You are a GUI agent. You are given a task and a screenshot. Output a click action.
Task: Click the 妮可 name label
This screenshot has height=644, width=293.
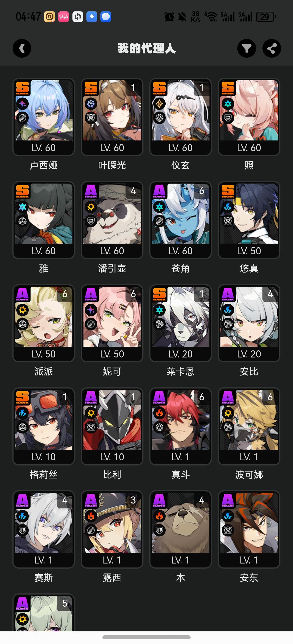point(112,371)
